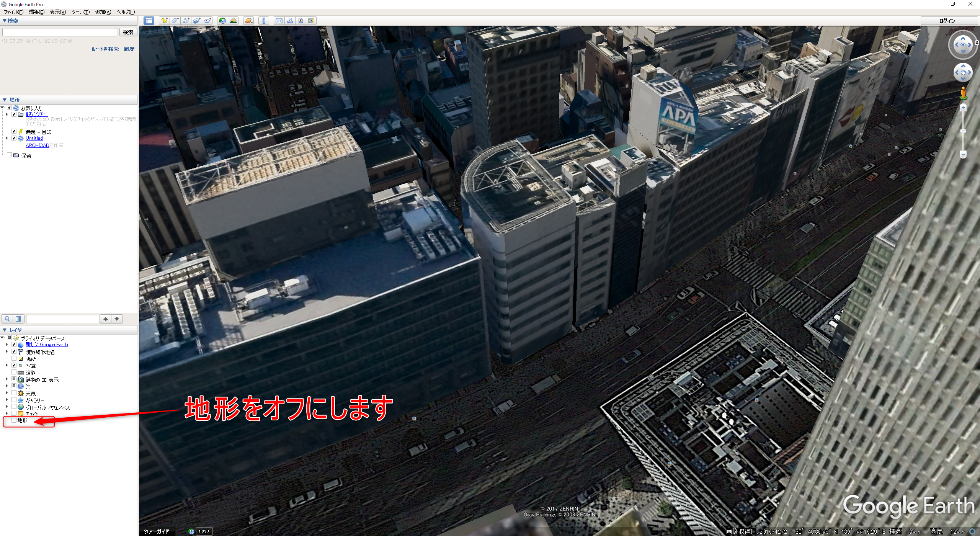Image resolution: width=980 pixels, height=536 pixels.
Task: Show historical imagery with the clock icon
Action: [222, 21]
